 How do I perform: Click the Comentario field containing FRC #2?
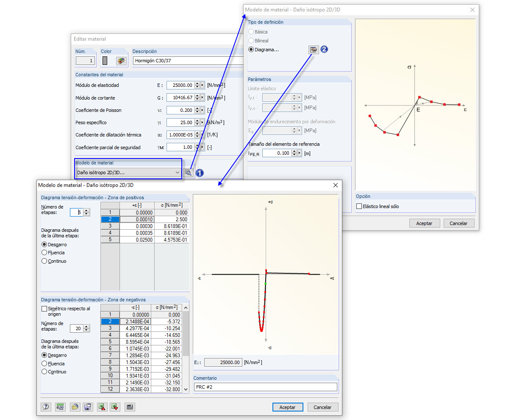tap(266, 387)
